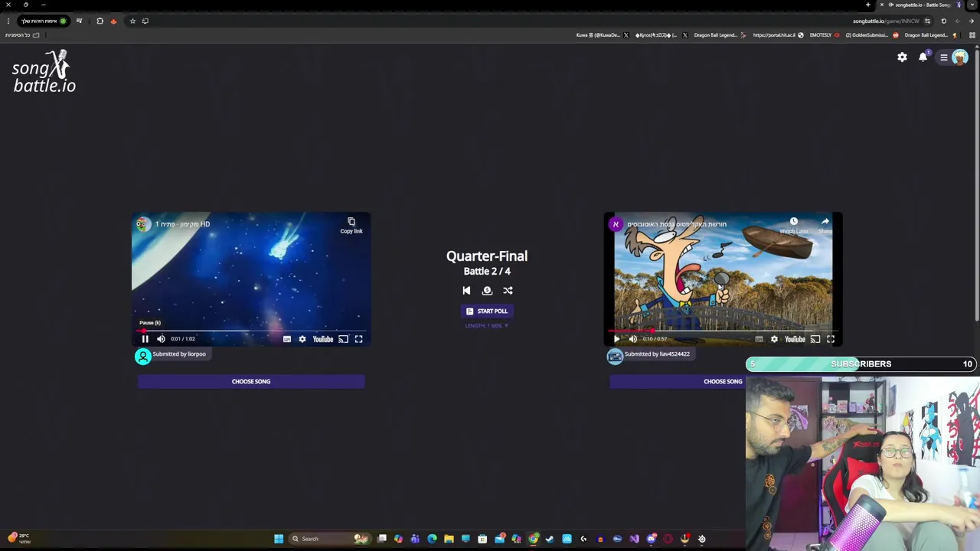Open site settings gear icon

(x=902, y=57)
